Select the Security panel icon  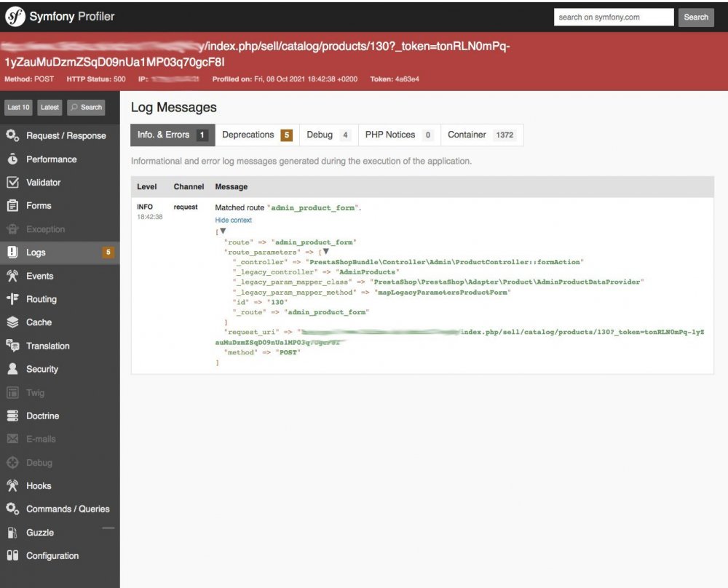[12, 369]
